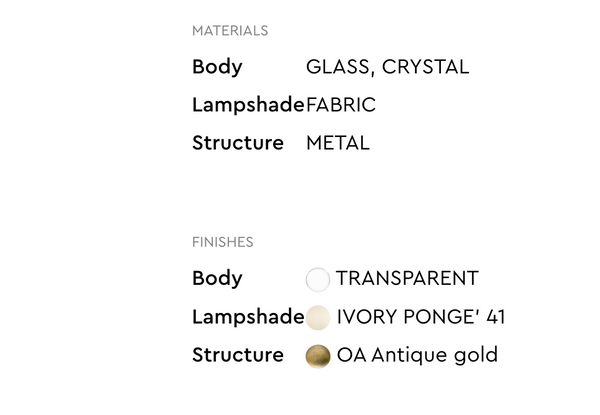Click the METAL structure material text
This screenshot has height=415, width=600.
[x=338, y=143]
